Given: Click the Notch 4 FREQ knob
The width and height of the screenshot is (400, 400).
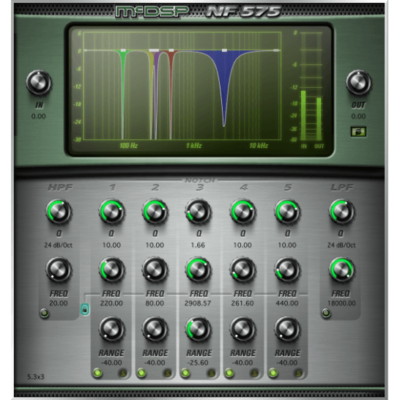Looking at the screenshot, I should pos(243,270).
